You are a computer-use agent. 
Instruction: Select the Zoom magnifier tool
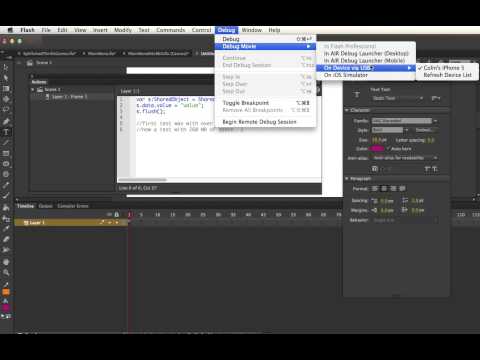[x=6, y=273]
